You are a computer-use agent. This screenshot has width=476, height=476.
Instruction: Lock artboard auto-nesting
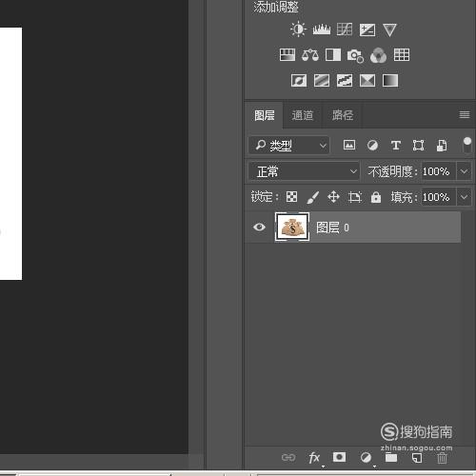tap(354, 197)
